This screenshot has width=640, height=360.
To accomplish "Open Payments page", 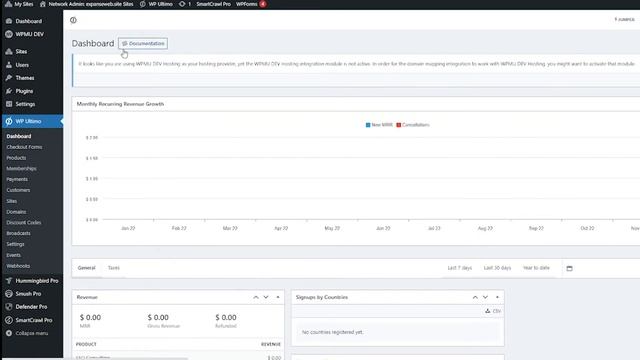I will [x=17, y=179].
